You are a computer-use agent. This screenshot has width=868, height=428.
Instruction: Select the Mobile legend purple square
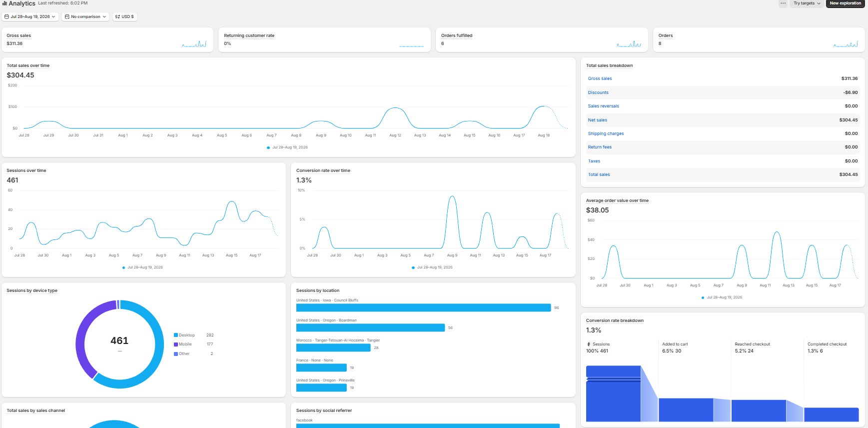[176, 344]
